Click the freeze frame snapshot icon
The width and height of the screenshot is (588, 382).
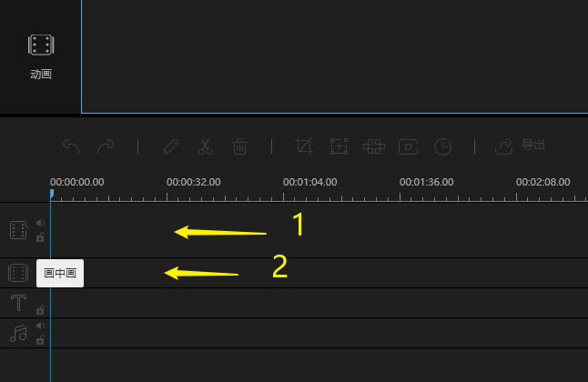(408, 146)
